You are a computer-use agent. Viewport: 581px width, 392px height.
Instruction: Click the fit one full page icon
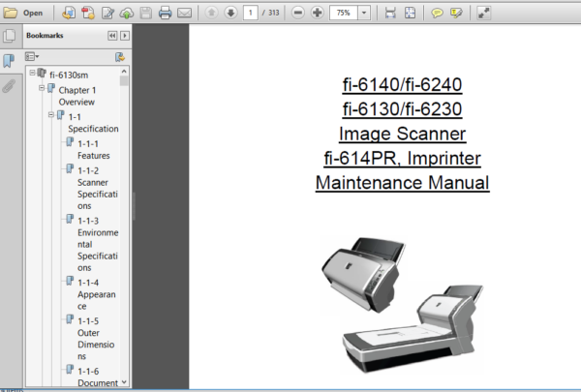(x=410, y=13)
